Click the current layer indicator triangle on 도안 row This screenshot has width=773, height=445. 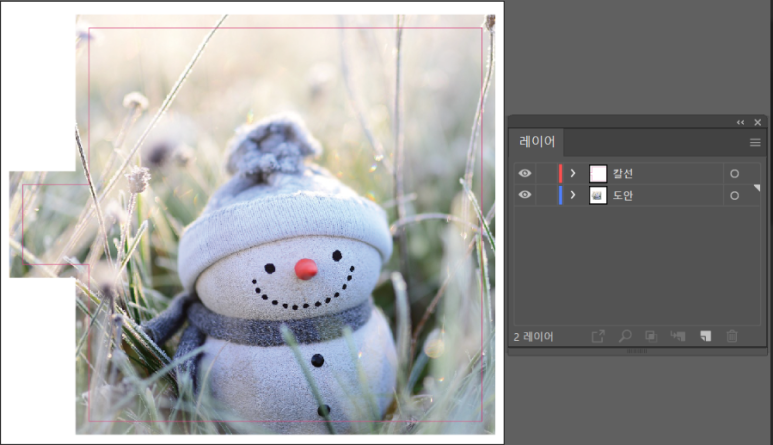pos(757,188)
